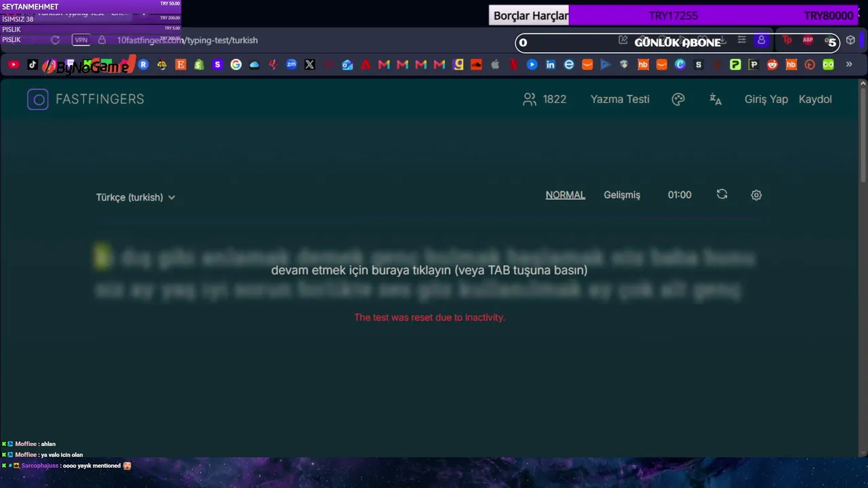Open the Outlook bookmark
868x488 pixels.
[x=347, y=65]
